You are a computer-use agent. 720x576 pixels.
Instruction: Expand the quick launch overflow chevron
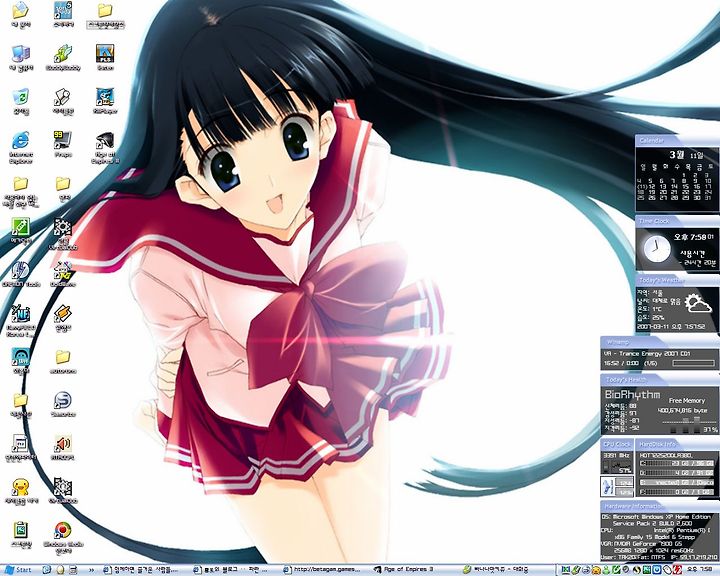pos(91,570)
